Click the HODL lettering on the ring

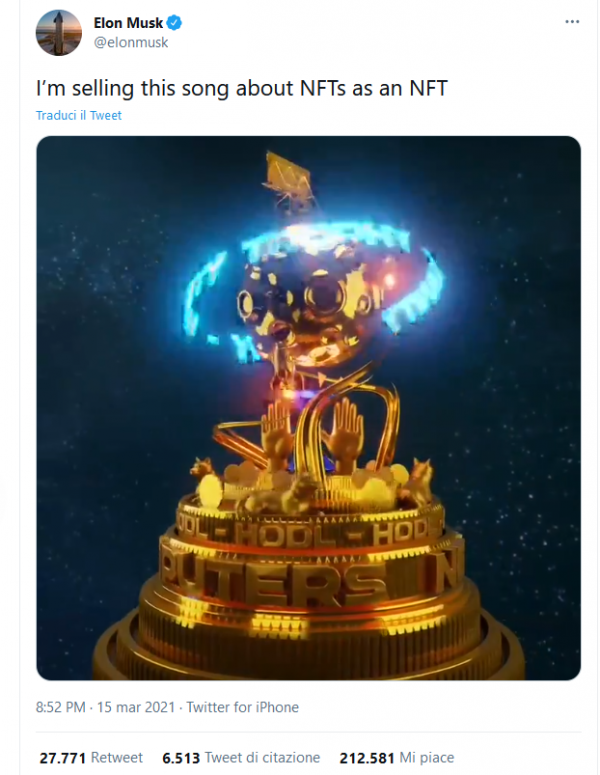click(x=309, y=533)
